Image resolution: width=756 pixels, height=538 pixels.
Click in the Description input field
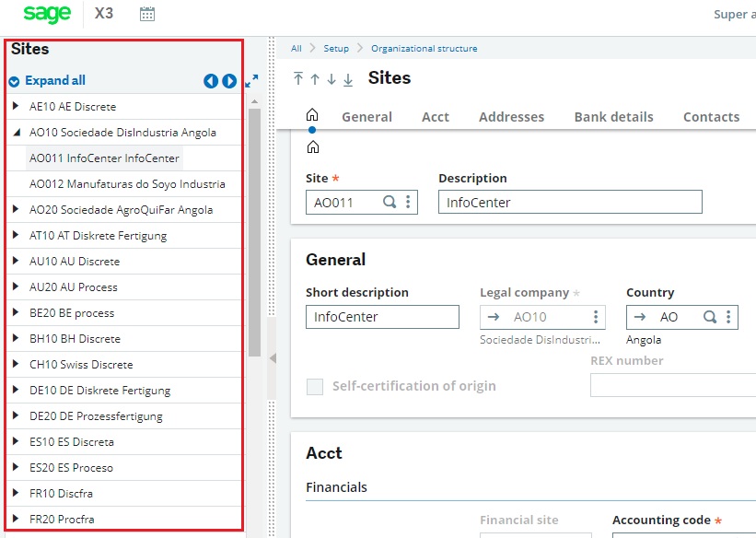click(x=569, y=201)
